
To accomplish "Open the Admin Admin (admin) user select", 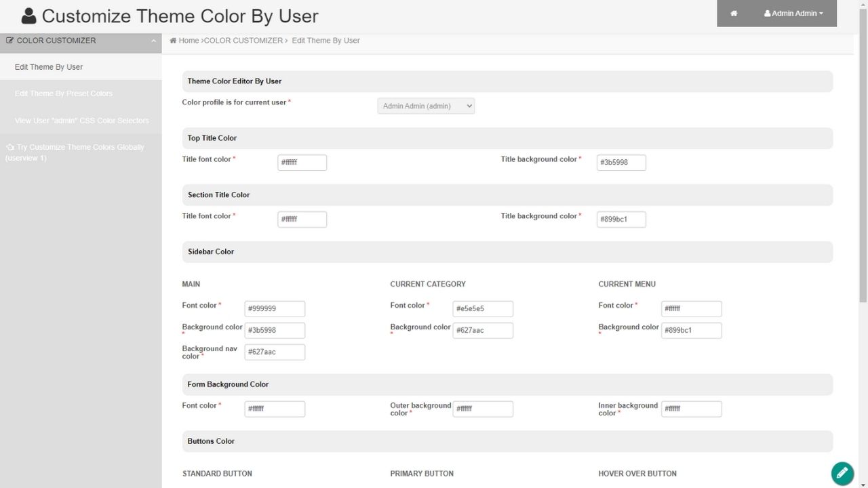I will [x=426, y=106].
